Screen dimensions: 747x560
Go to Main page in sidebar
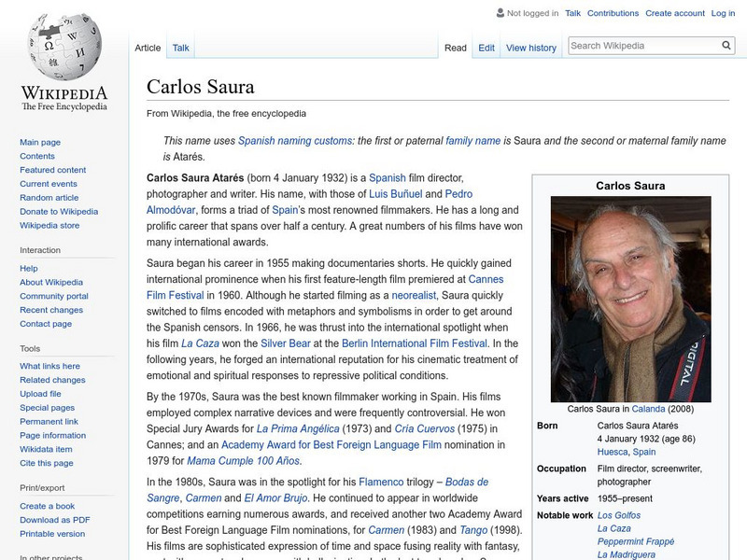point(40,142)
